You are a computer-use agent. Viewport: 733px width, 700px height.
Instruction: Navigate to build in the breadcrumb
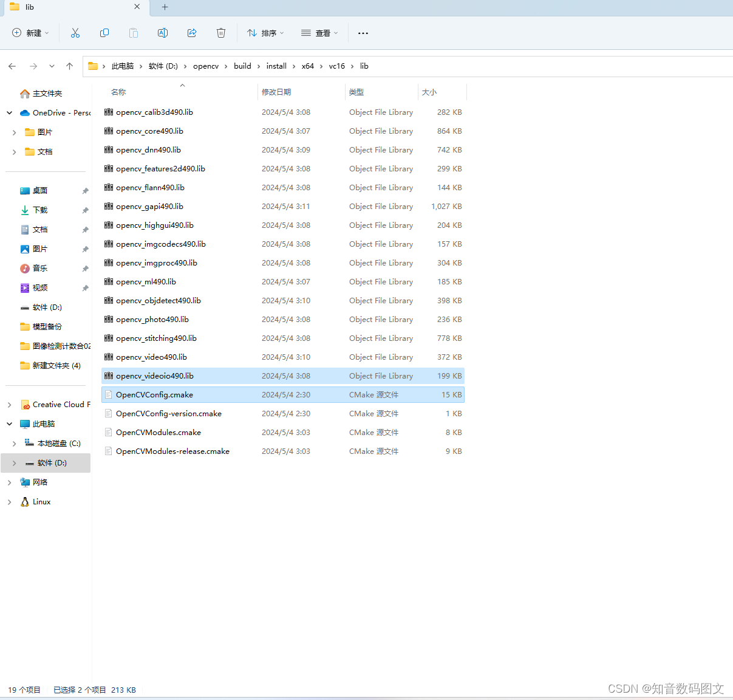click(x=242, y=66)
